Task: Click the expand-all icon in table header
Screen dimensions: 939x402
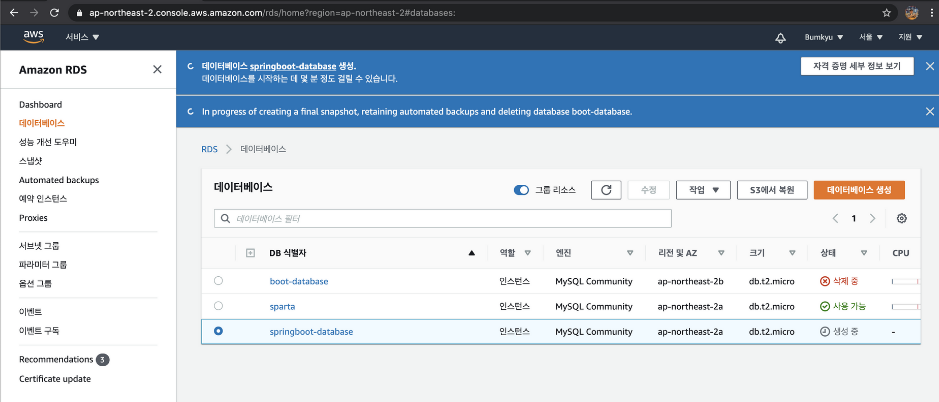Action: (x=251, y=253)
